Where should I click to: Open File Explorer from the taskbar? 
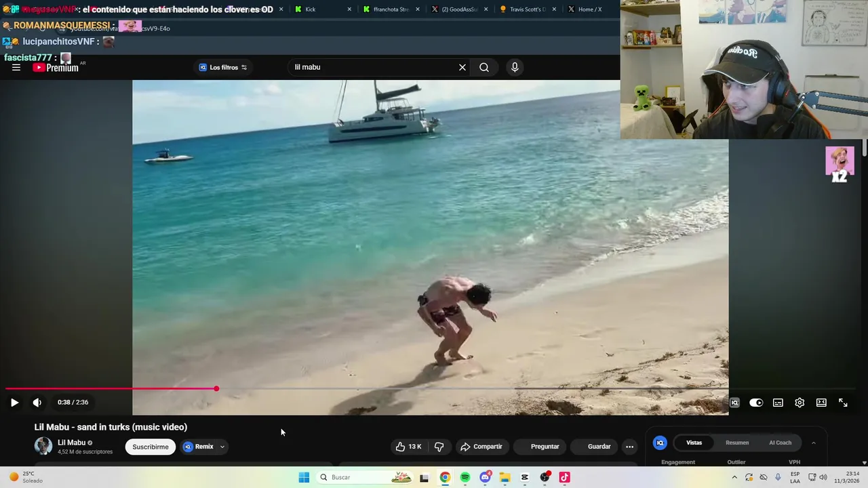[x=505, y=477]
